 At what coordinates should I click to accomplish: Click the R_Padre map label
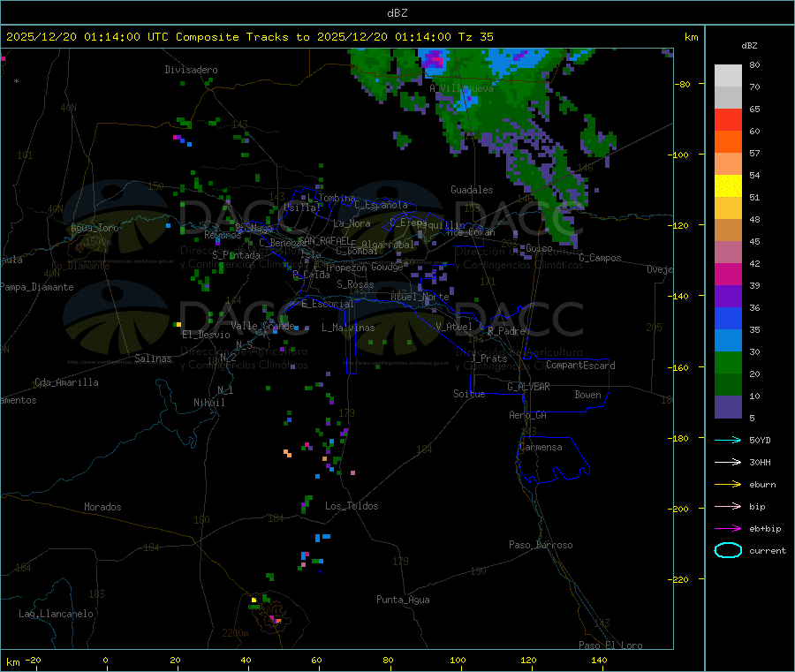(506, 331)
